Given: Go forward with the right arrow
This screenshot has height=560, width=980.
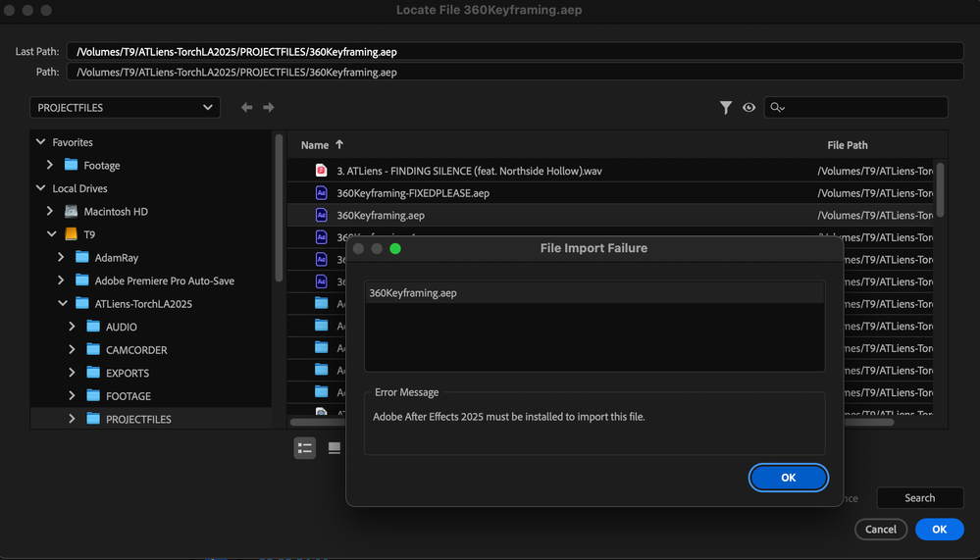Looking at the screenshot, I should coord(269,108).
